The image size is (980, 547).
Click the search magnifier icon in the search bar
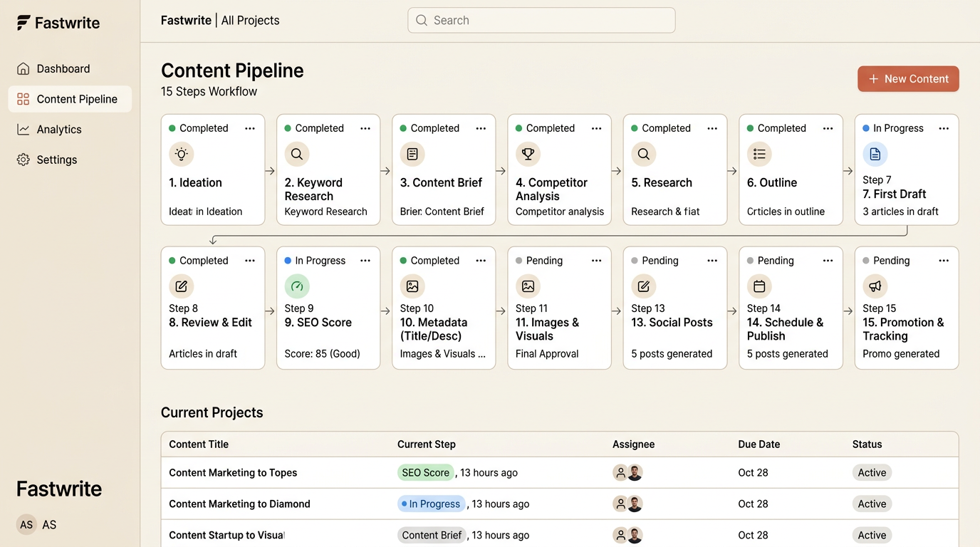pyautogui.click(x=422, y=21)
